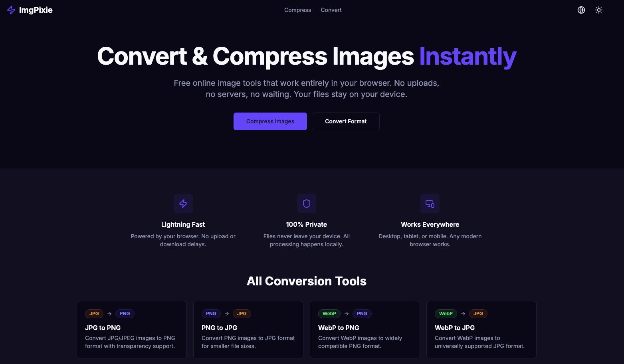Open the JPG to PNG conversion tool

click(132, 330)
